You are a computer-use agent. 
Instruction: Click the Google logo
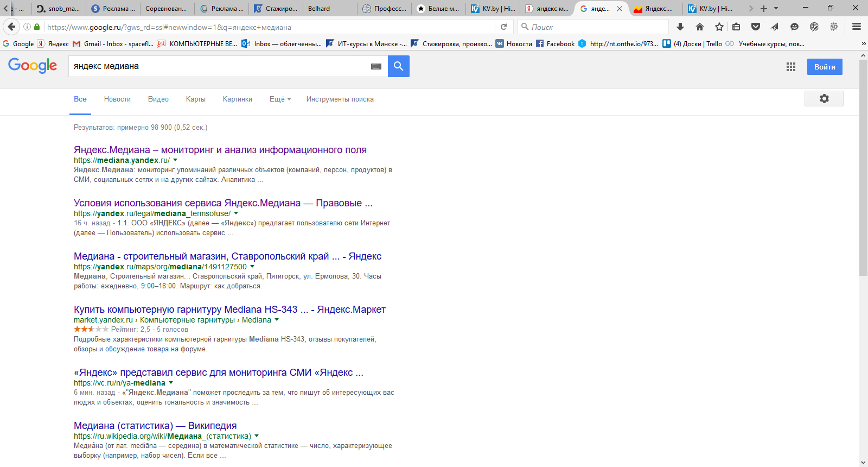(x=33, y=66)
